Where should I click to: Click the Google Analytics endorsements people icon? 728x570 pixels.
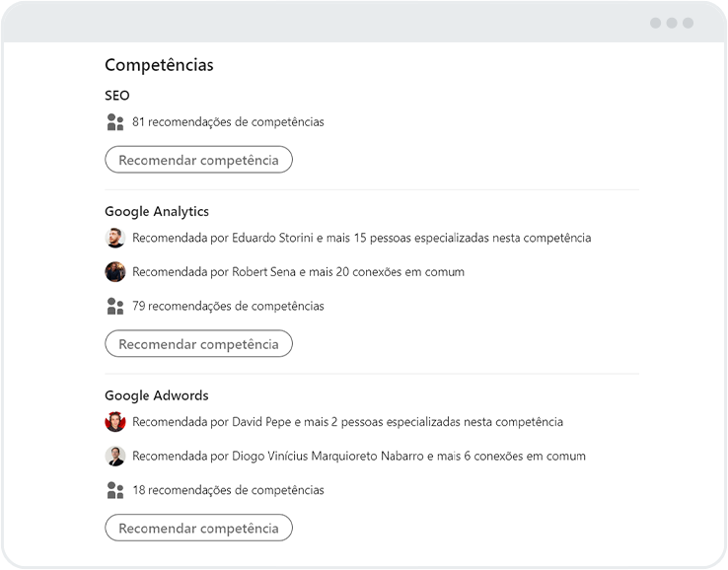point(115,307)
